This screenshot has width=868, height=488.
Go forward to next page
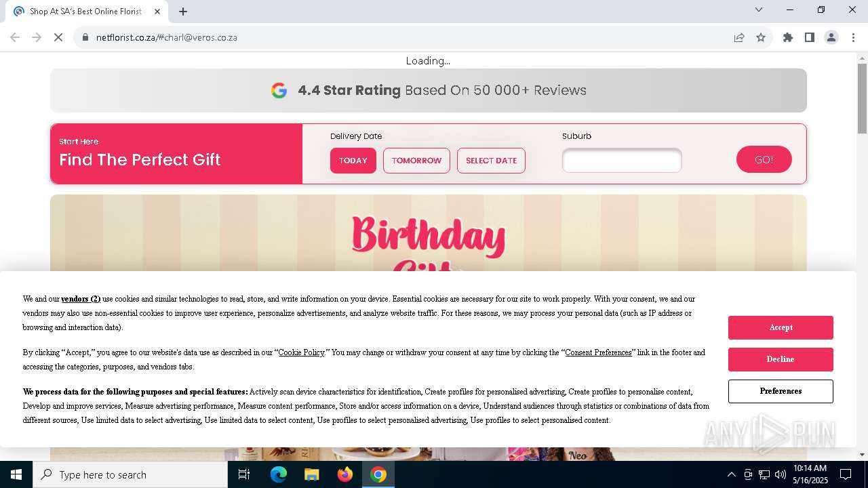point(37,37)
